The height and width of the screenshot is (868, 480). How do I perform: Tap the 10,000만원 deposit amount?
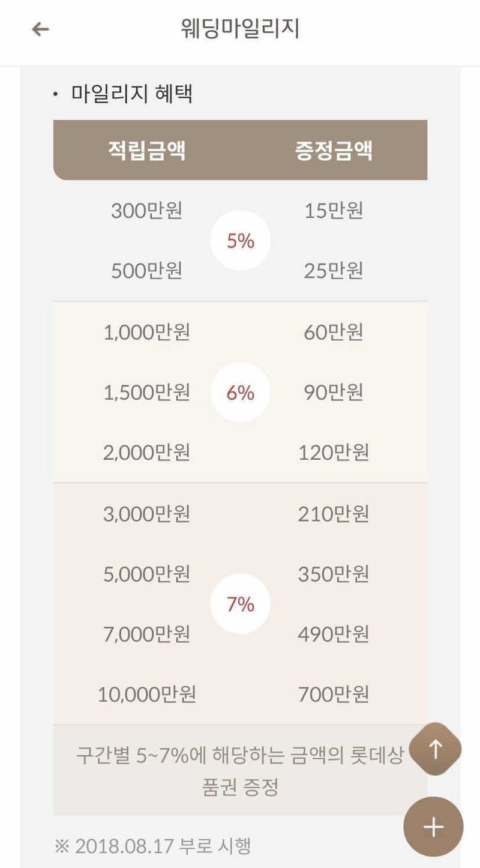147,695
